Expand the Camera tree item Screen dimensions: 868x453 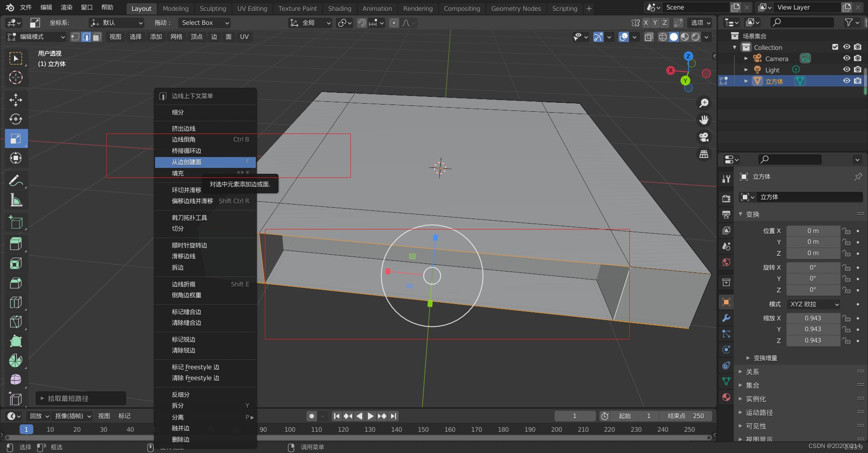point(746,58)
